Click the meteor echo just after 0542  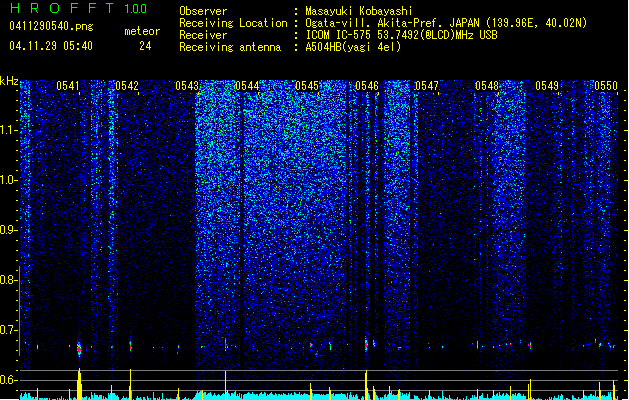point(130,346)
